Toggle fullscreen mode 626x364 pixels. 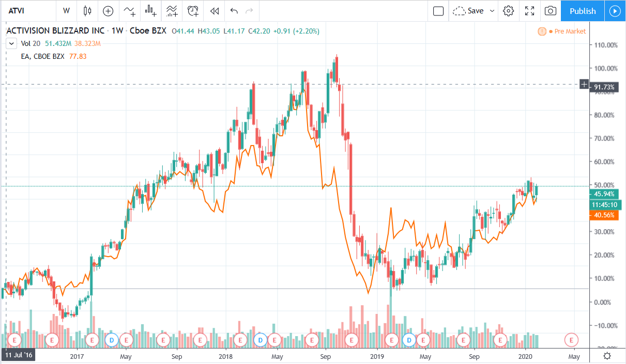tap(530, 11)
